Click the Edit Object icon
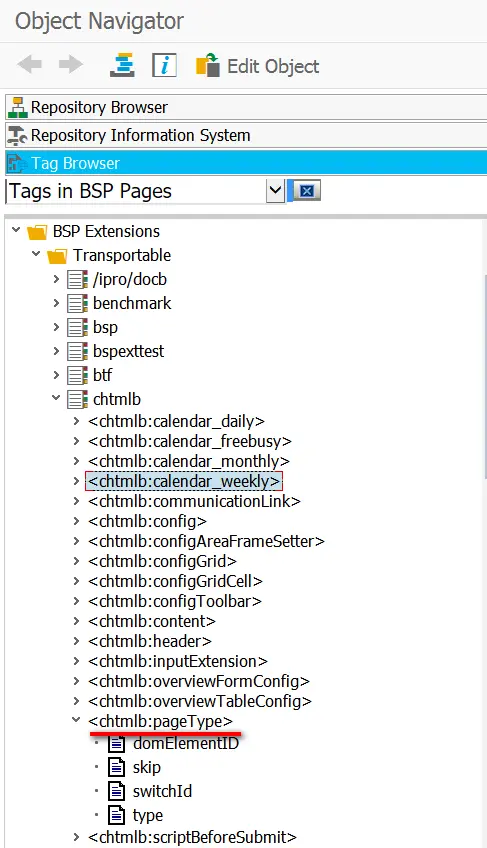The height and width of the screenshot is (848, 487). [x=208, y=65]
